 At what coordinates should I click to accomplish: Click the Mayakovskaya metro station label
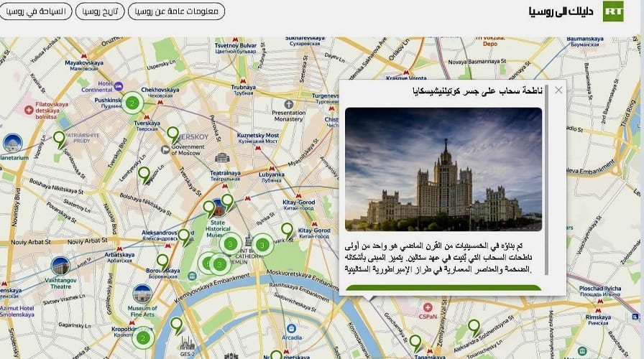tap(84, 65)
